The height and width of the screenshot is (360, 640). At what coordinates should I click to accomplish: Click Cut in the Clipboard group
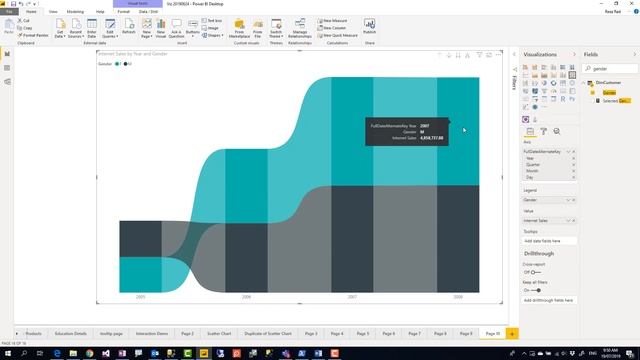click(x=24, y=20)
